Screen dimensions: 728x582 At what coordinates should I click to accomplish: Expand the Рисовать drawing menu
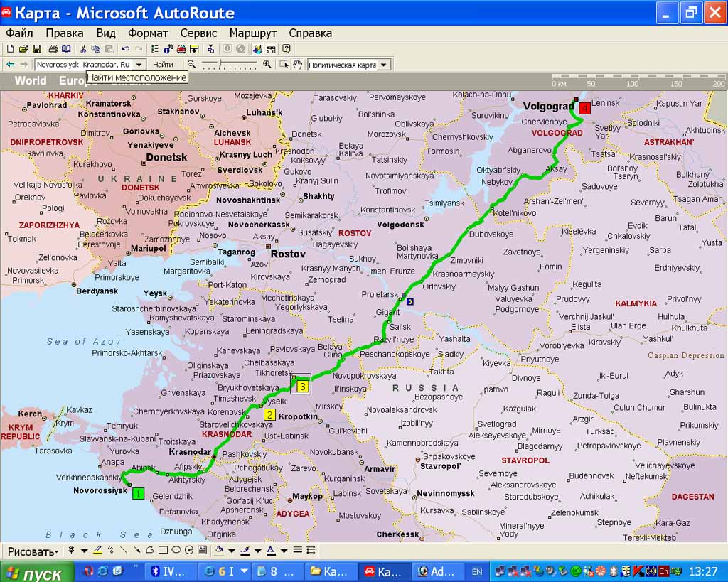coord(32,551)
